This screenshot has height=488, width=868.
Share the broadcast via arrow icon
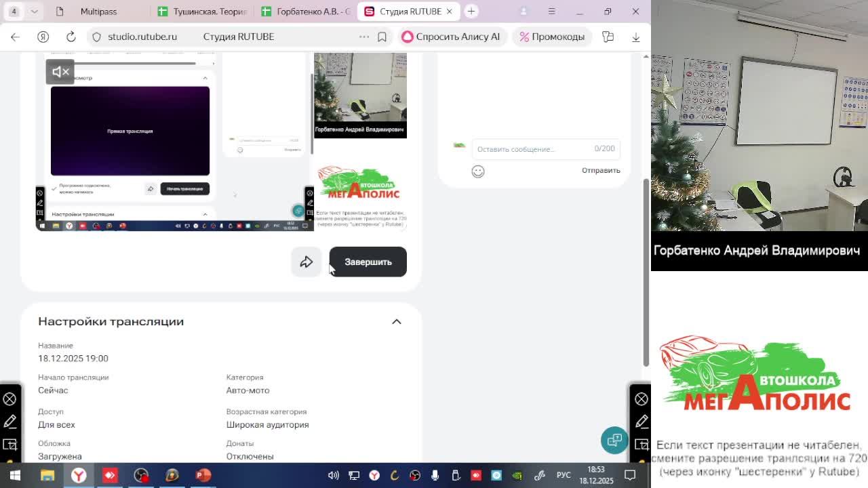[x=307, y=262]
